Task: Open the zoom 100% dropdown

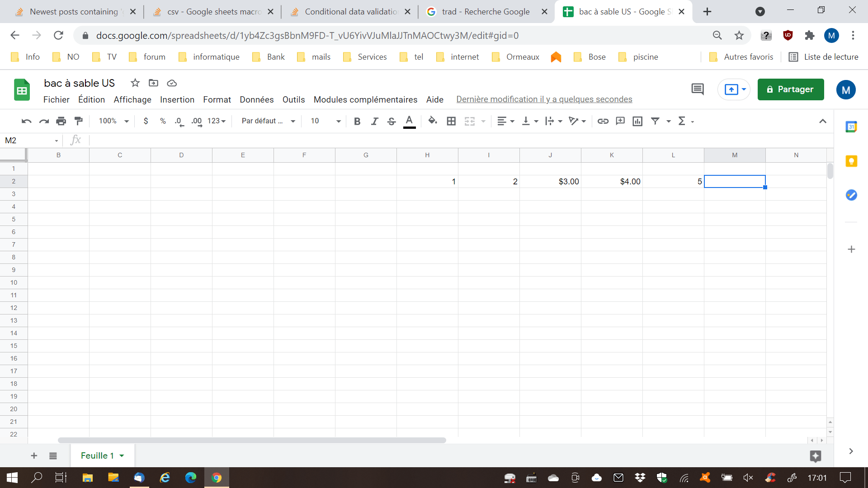Action: click(x=114, y=121)
